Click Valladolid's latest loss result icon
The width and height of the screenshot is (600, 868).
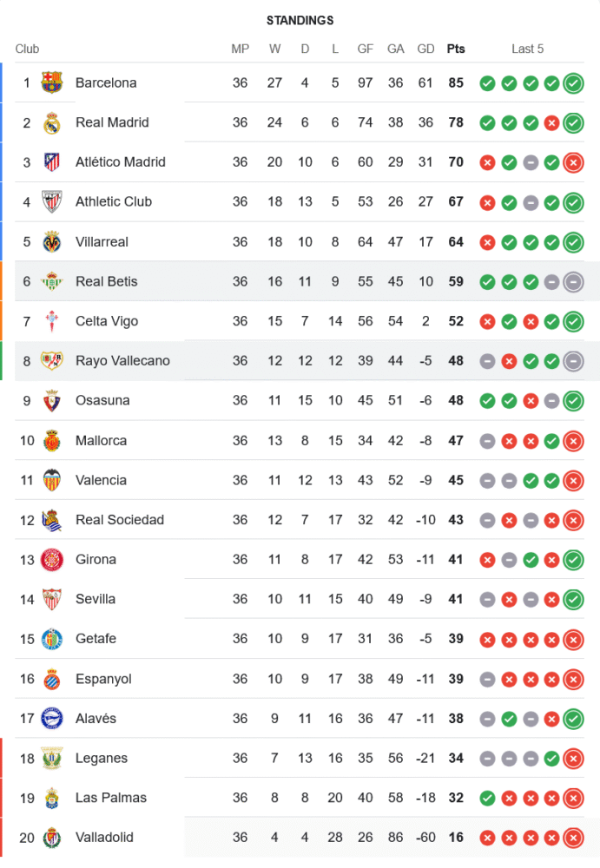(573, 838)
